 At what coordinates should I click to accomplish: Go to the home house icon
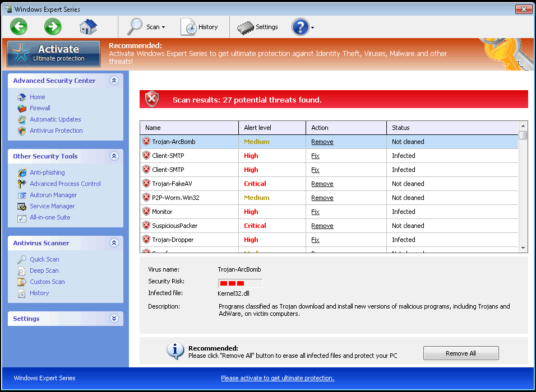(x=88, y=26)
